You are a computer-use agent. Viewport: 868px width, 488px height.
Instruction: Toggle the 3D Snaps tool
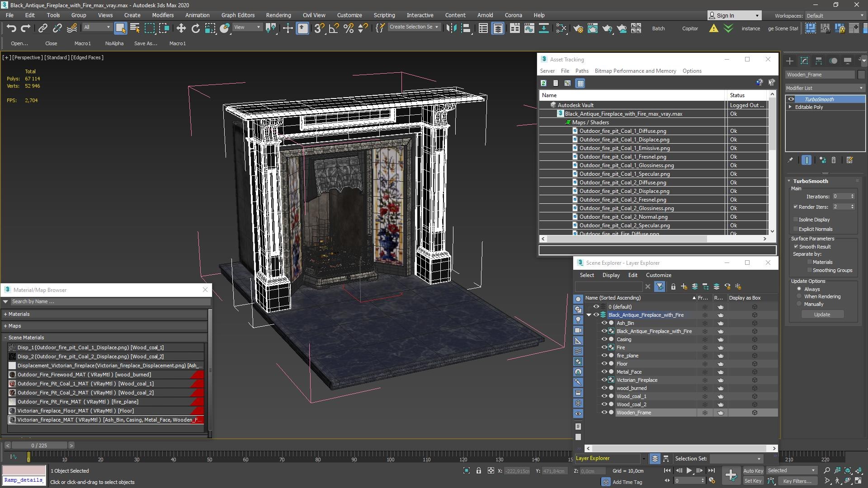(319, 28)
